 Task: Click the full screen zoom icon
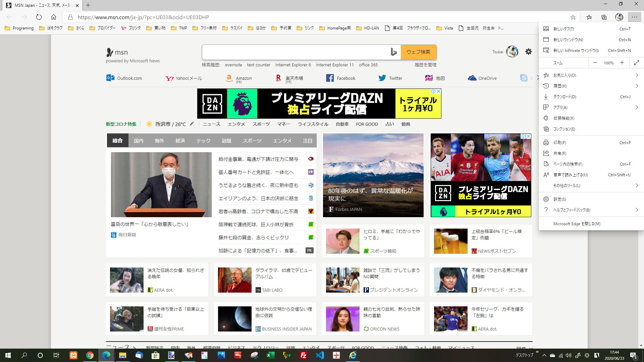636,63
